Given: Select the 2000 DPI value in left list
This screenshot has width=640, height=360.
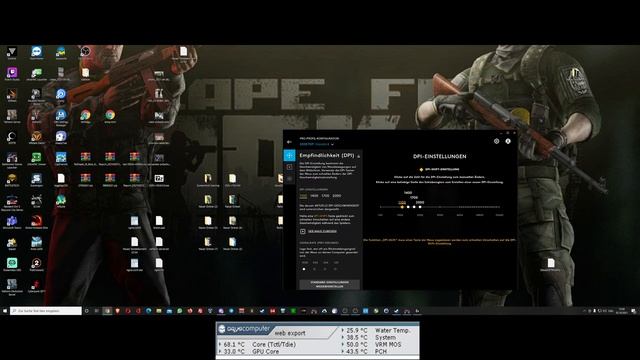Looking at the screenshot, I should point(337,196).
